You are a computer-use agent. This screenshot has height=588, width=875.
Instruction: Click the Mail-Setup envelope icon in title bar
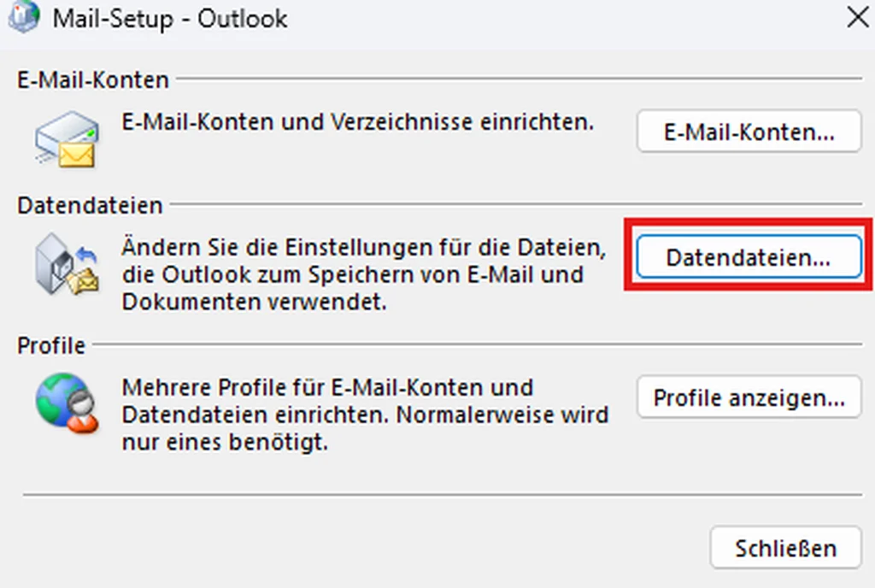pos(24,17)
